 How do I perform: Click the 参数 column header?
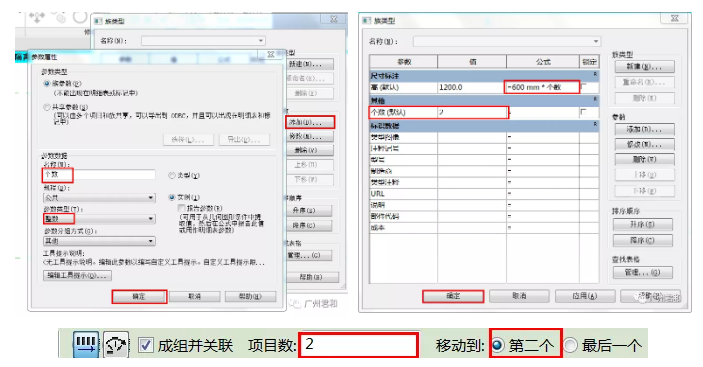(x=404, y=62)
